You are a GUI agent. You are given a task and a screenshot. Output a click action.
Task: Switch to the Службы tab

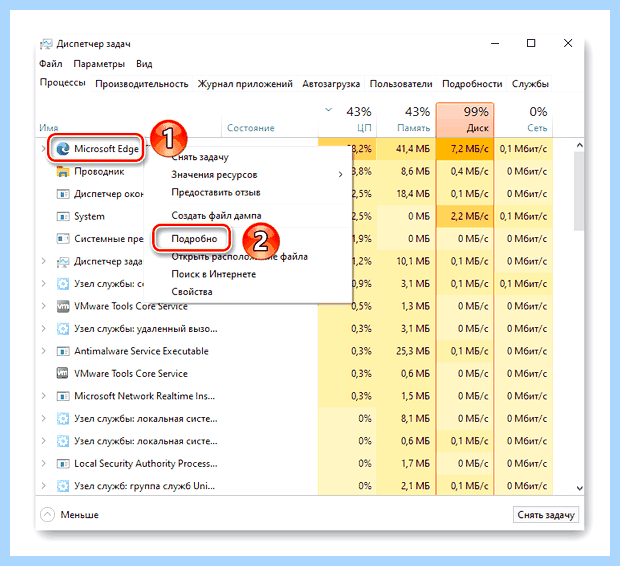point(530,84)
